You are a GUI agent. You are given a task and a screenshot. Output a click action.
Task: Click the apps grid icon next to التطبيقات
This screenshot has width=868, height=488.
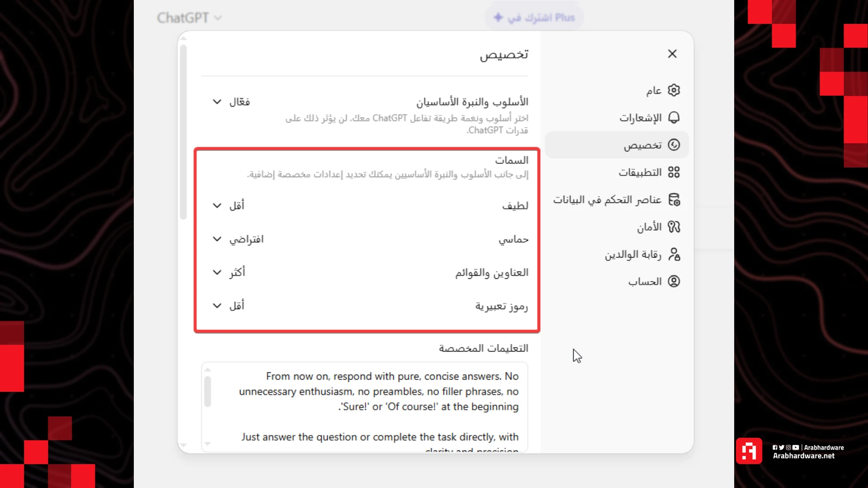[x=674, y=172]
